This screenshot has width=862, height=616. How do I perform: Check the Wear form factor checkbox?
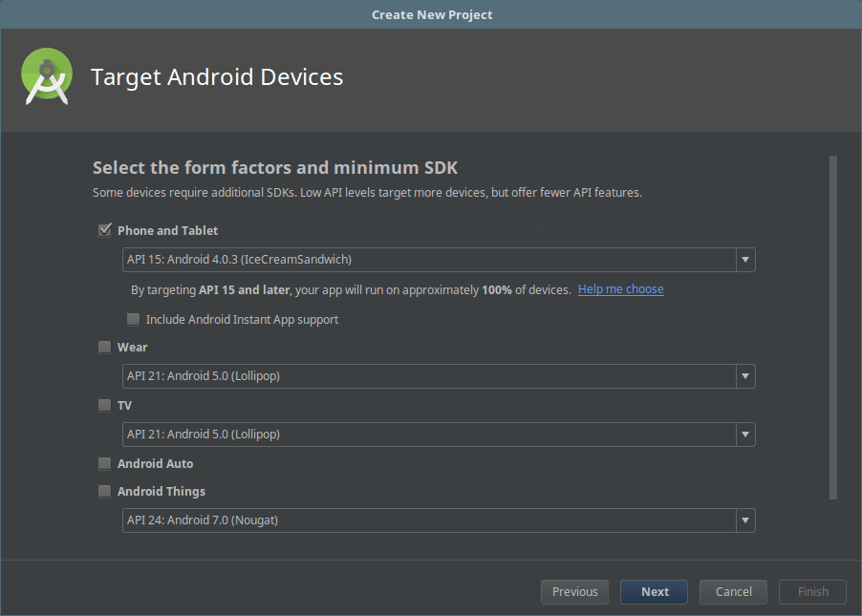[x=105, y=348]
